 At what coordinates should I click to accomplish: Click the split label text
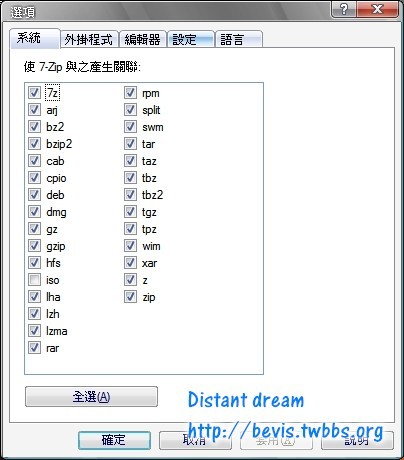tap(151, 110)
